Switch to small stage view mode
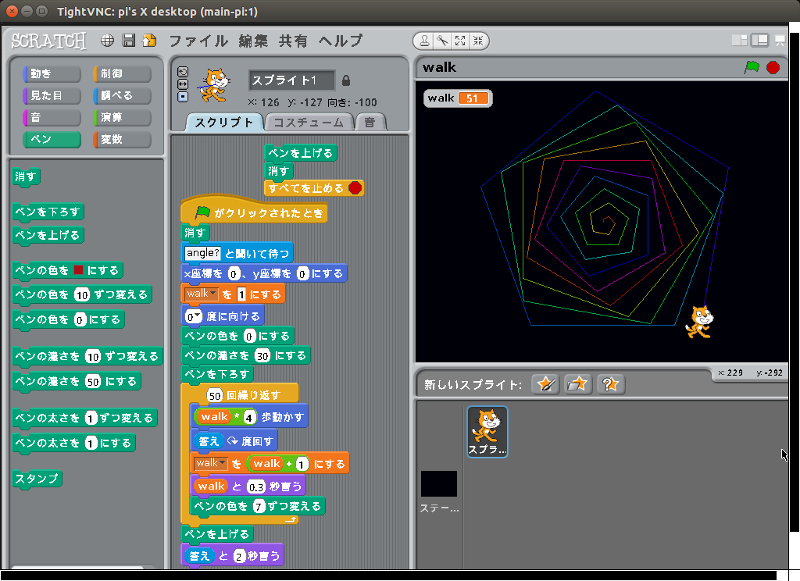Viewport: 800px width, 581px height. pyautogui.click(x=739, y=40)
